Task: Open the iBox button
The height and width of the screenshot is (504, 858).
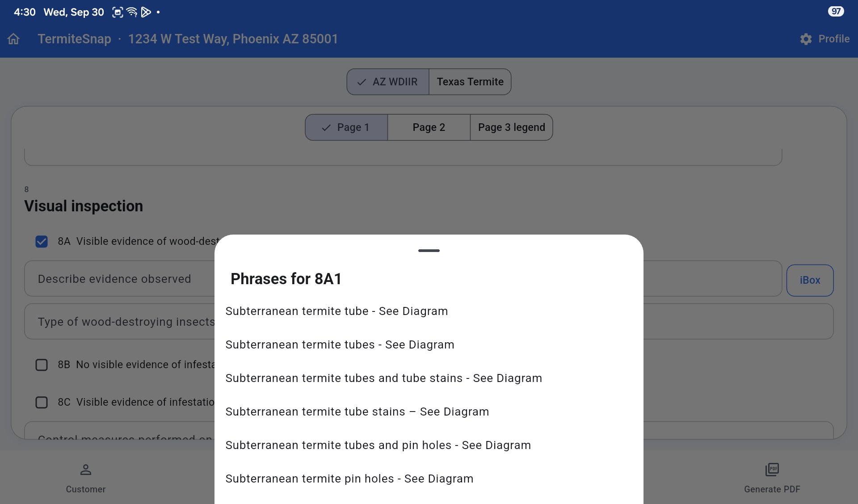Action: point(810,280)
